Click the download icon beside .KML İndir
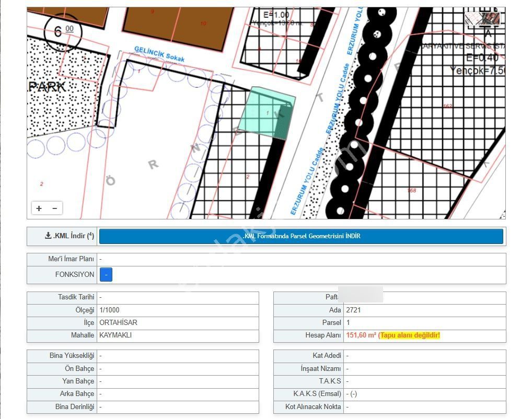This screenshot has height=419, width=532. tap(48, 236)
